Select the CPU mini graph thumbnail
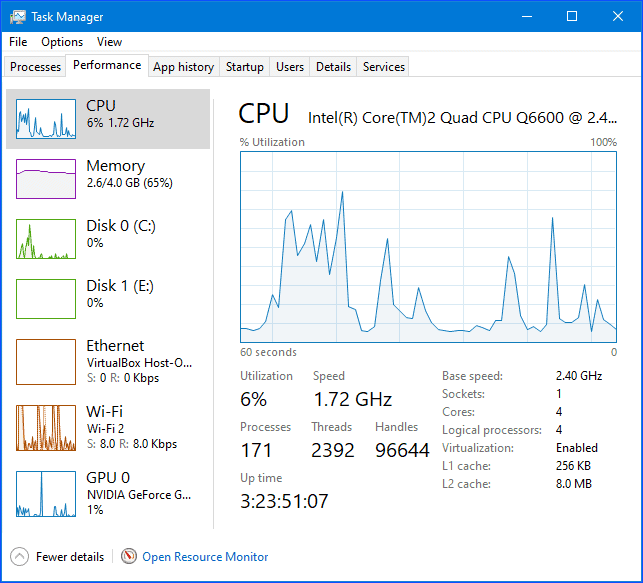 [x=46, y=119]
